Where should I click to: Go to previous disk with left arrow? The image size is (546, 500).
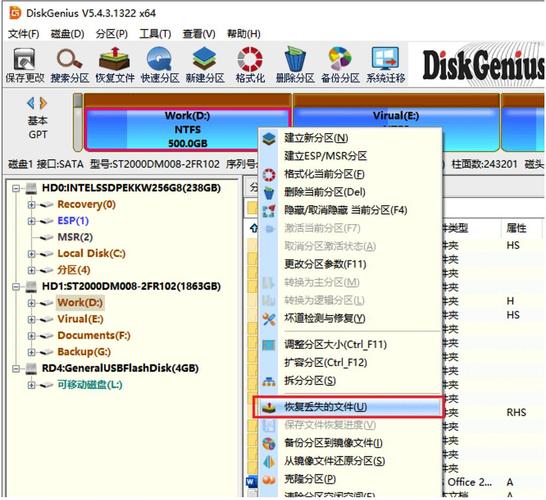(x=31, y=103)
